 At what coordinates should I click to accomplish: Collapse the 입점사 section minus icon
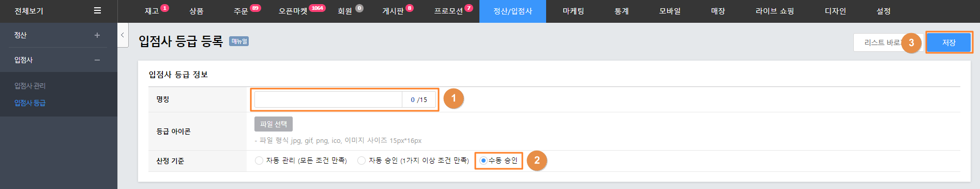click(x=97, y=60)
